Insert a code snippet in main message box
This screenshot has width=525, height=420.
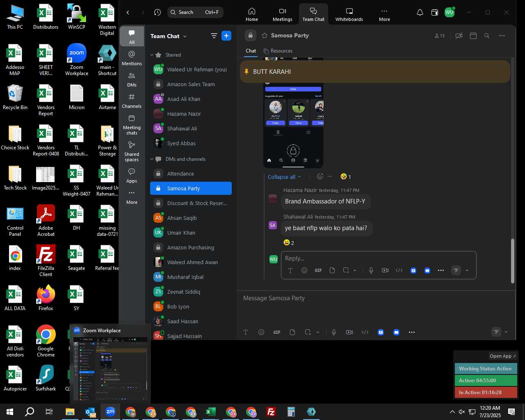coord(365,332)
